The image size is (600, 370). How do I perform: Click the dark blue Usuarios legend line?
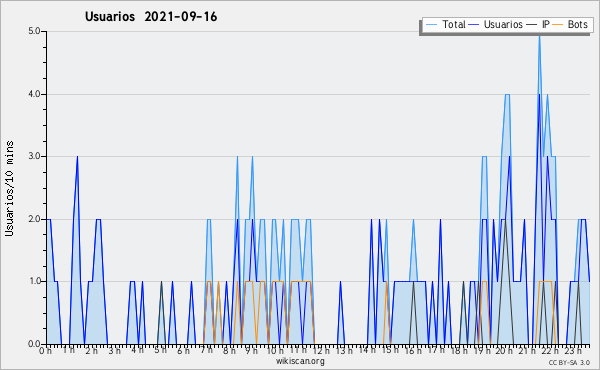click(474, 24)
